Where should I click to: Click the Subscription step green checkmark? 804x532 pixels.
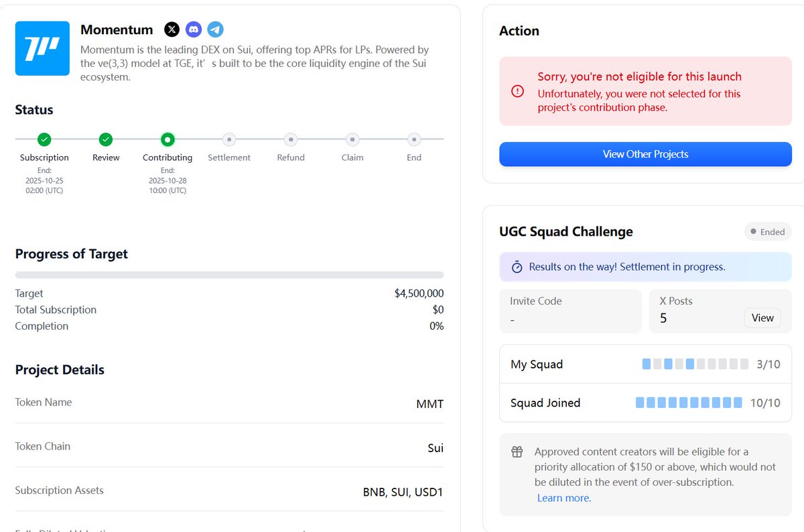(44, 139)
